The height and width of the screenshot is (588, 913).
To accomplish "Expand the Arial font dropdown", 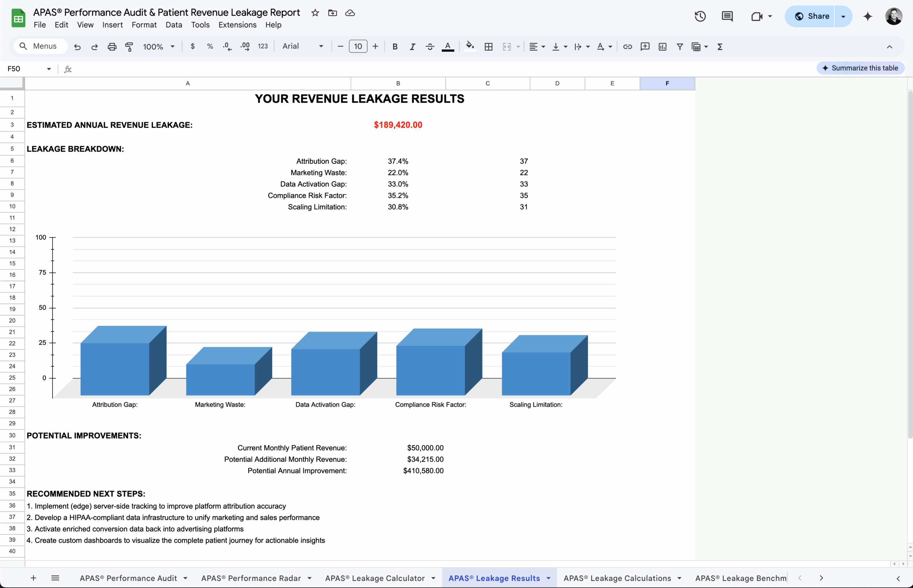I will (x=302, y=46).
